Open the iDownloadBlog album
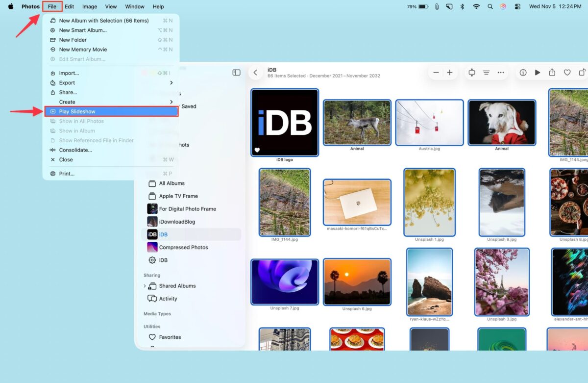588x383 pixels. (191, 222)
